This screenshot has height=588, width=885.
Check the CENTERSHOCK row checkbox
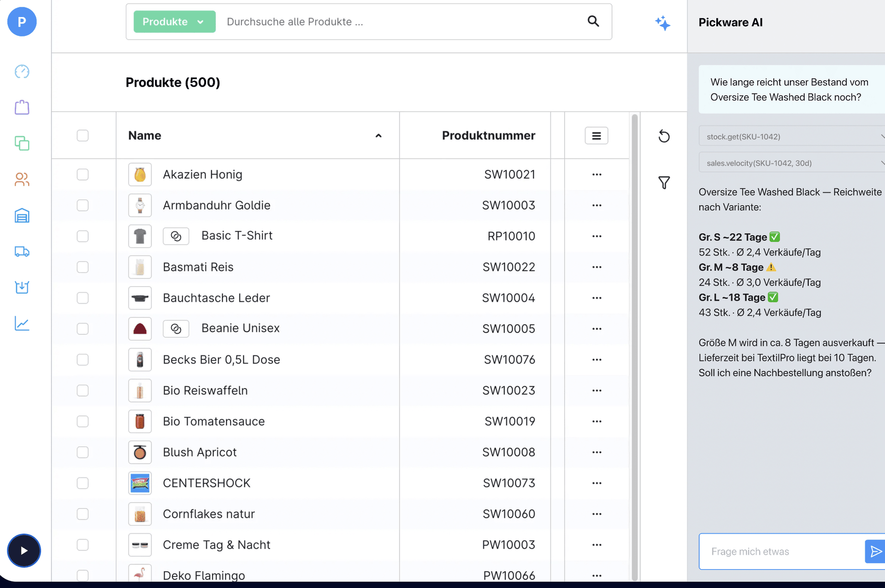[x=83, y=483]
